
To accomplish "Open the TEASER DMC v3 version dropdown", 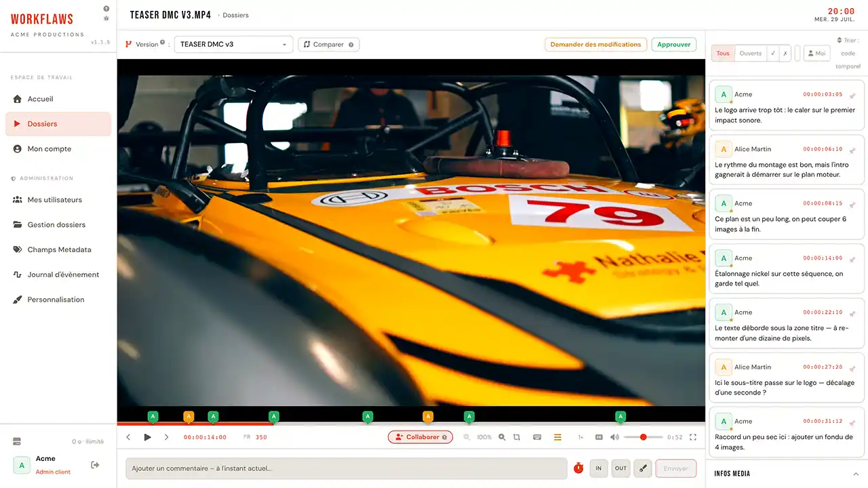I will pos(234,45).
